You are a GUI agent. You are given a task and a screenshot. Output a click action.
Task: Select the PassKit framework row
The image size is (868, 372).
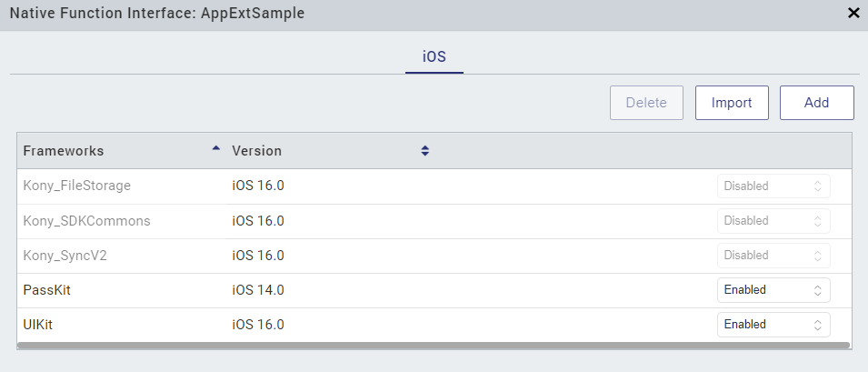47,290
